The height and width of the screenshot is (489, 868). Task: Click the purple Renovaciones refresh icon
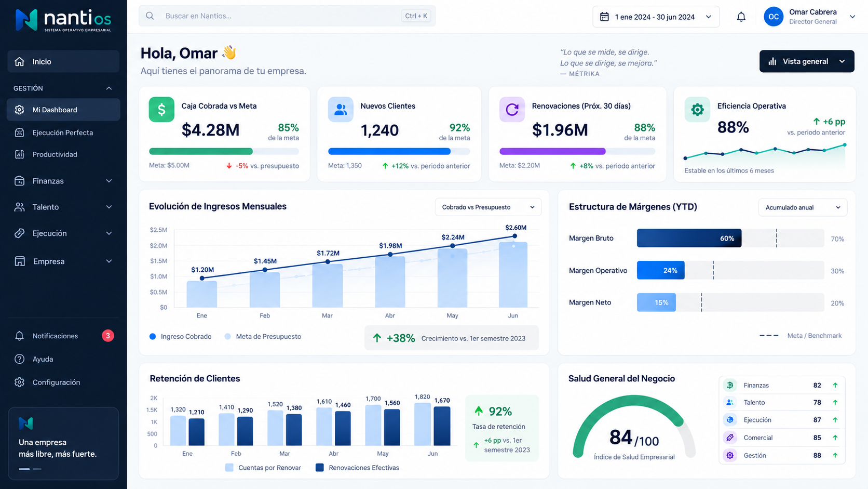tap(512, 110)
